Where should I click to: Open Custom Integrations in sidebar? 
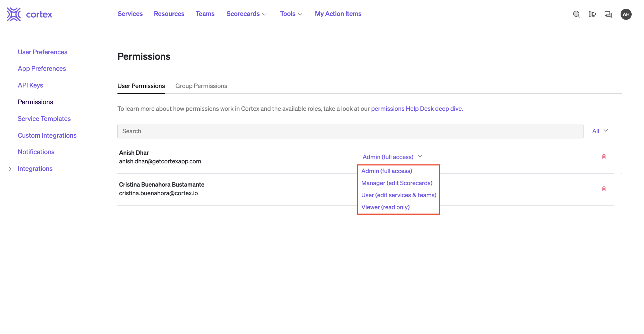pyautogui.click(x=47, y=135)
